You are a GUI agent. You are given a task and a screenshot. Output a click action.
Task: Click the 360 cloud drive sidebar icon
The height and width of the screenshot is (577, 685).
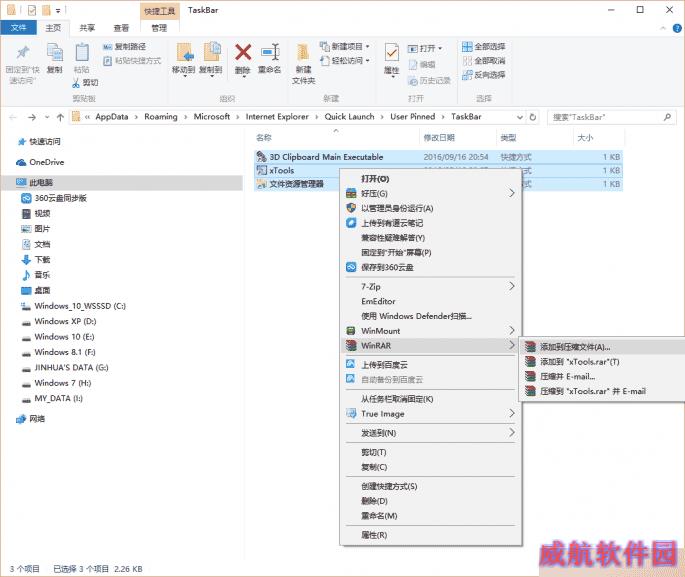tap(26, 198)
